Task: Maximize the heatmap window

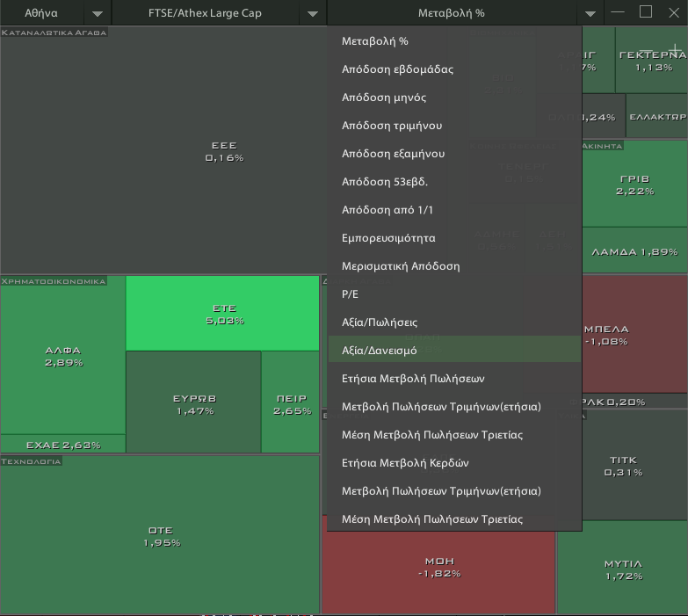Action: click(646, 11)
